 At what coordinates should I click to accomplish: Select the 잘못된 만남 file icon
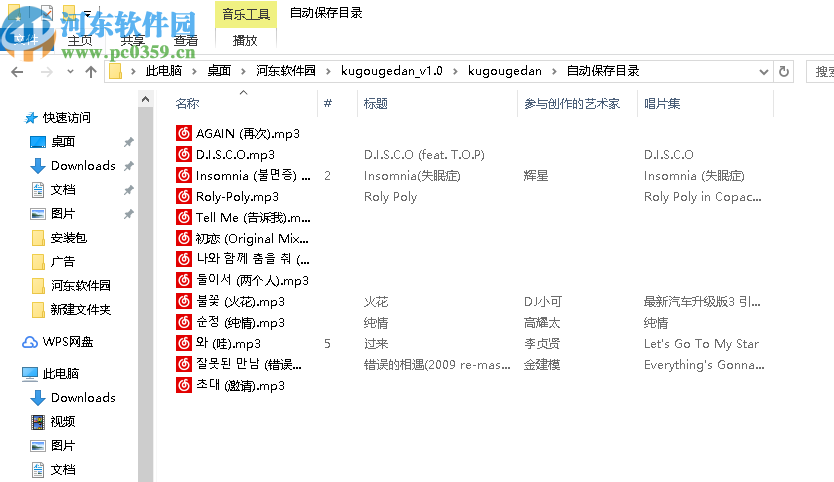tap(184, 364)
